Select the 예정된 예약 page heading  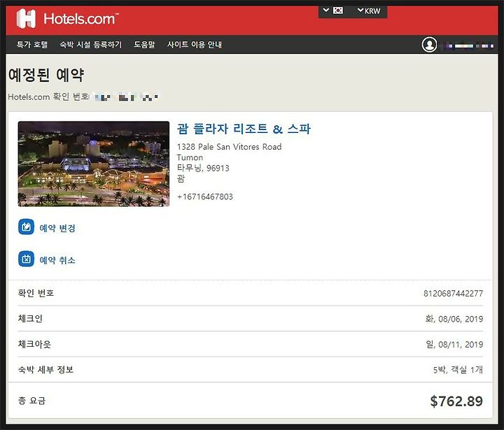pyautogui.click(x=46, y=75)
